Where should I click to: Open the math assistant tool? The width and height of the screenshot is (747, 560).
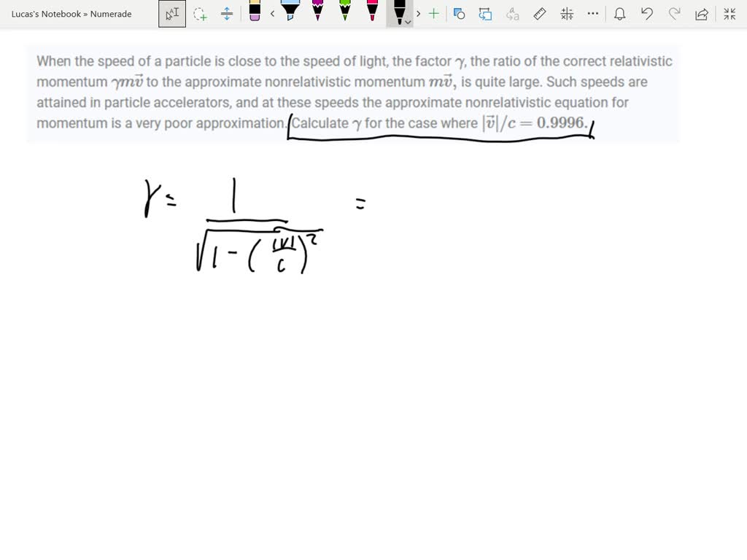(566, 14)
